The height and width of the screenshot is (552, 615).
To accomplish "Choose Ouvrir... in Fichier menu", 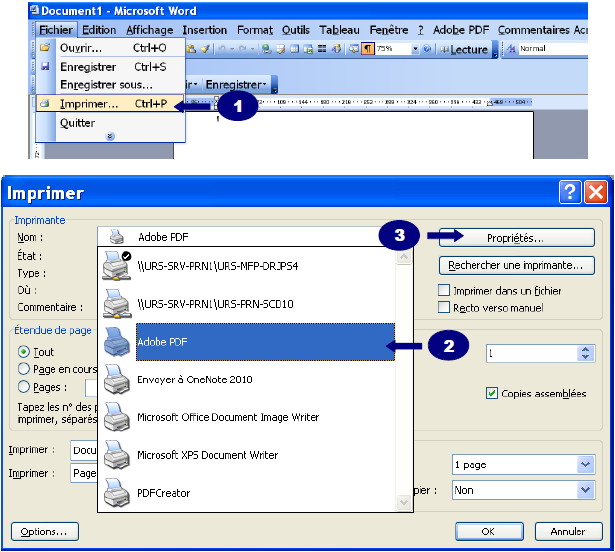I will coord(110,48).
